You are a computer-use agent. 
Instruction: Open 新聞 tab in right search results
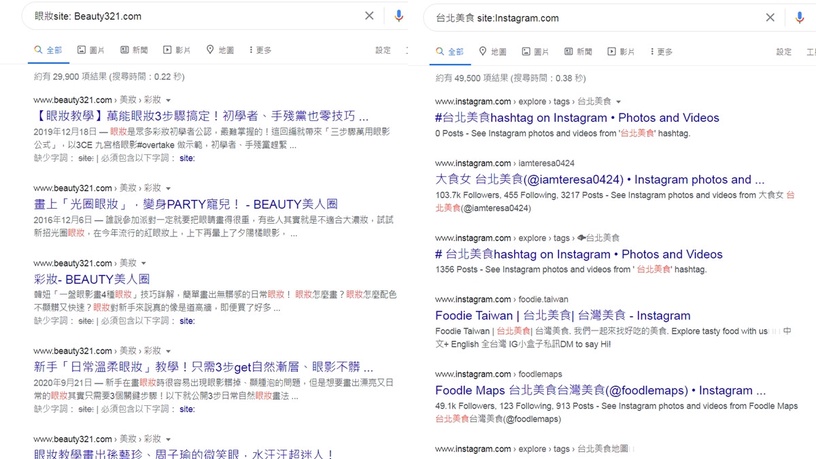tap(579, 52)
